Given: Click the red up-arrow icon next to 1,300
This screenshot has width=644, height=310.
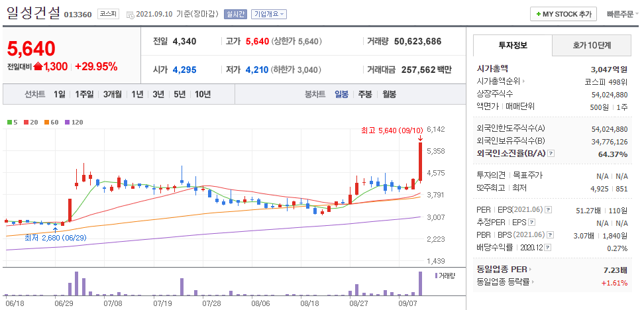Looking at the screenshot, I should click(x=38, y=66).
